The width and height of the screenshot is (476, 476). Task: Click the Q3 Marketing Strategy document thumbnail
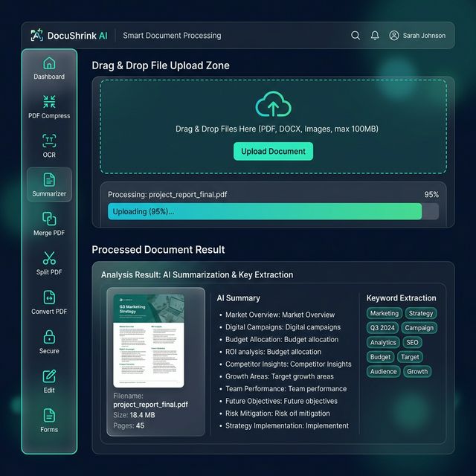click(149, 341)
